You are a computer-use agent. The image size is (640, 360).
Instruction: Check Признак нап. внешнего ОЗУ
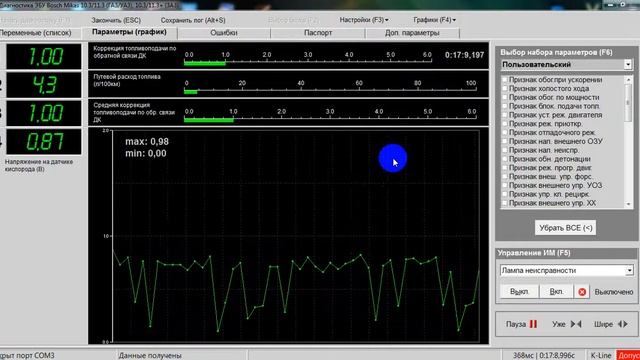click(505, 141)
